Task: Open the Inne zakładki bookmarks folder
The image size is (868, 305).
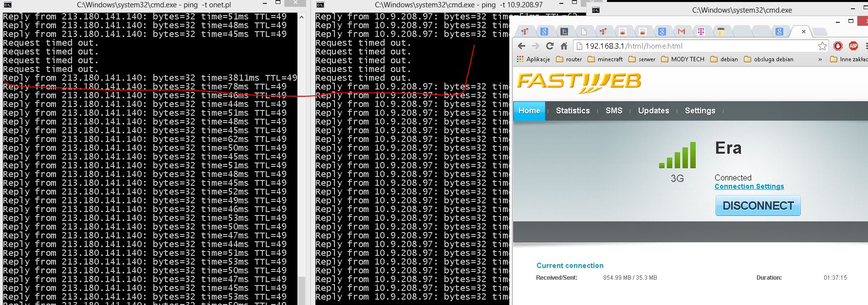Action: (x=849, y=59)
